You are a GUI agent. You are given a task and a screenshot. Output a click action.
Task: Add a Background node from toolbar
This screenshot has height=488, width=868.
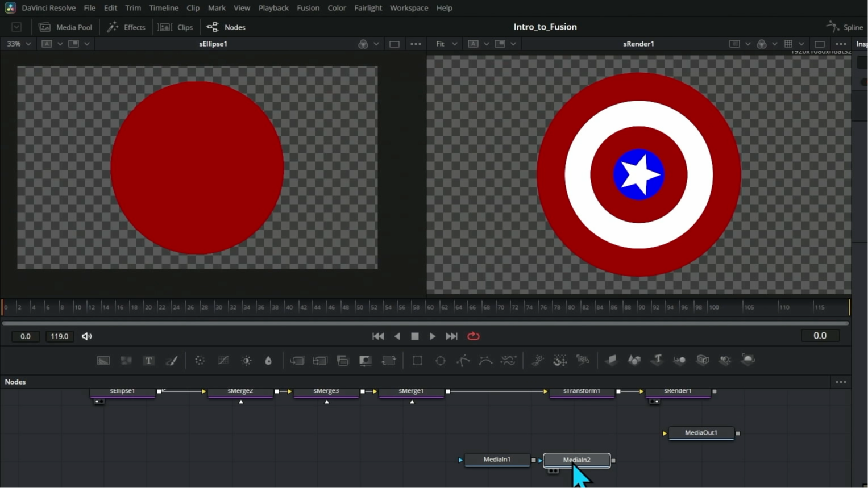pyautogui.click(x=103, y=361)
